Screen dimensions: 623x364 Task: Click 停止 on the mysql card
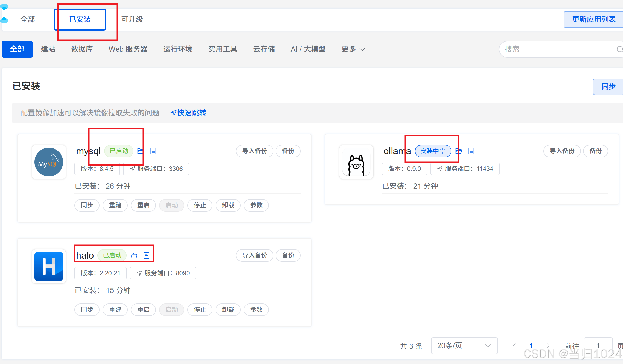point(200,205)
